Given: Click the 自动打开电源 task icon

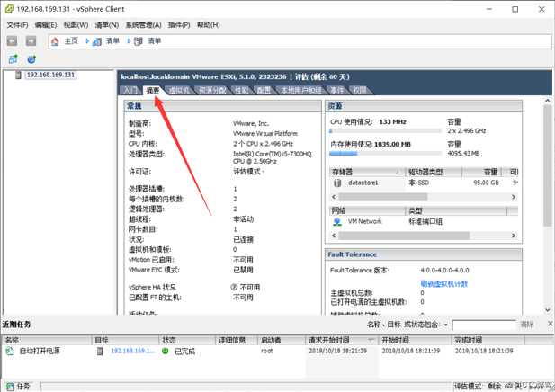Looking at the screenshot, I should (x=10, y=351).
